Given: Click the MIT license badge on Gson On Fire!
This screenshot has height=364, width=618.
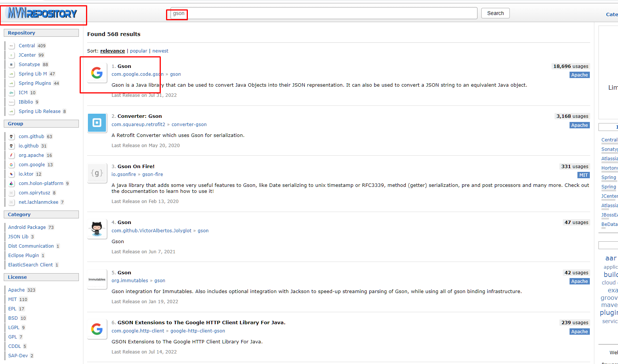Looking at the screenshot, I should 583,175.
